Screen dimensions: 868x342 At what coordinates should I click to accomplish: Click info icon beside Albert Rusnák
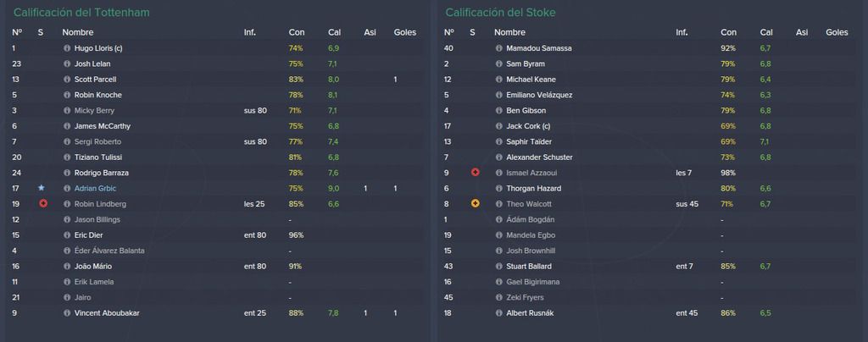coord(498,313)
